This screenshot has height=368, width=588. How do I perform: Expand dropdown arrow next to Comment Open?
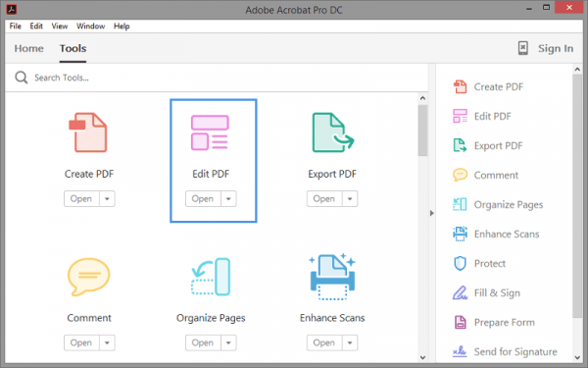[x=107, y=342]
